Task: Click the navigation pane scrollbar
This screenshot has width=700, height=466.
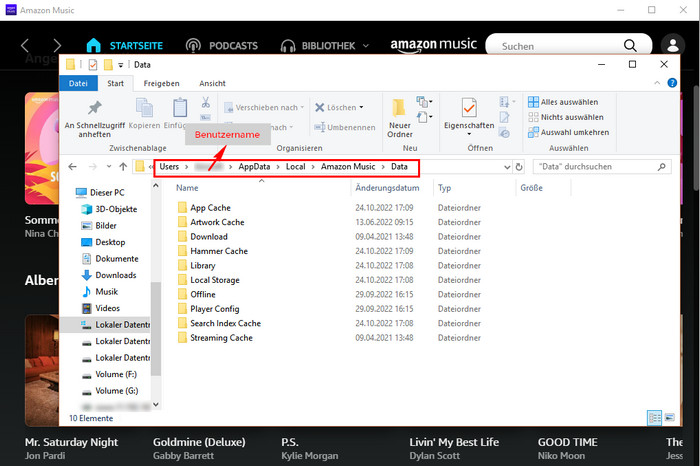Action: pos(155,329)
